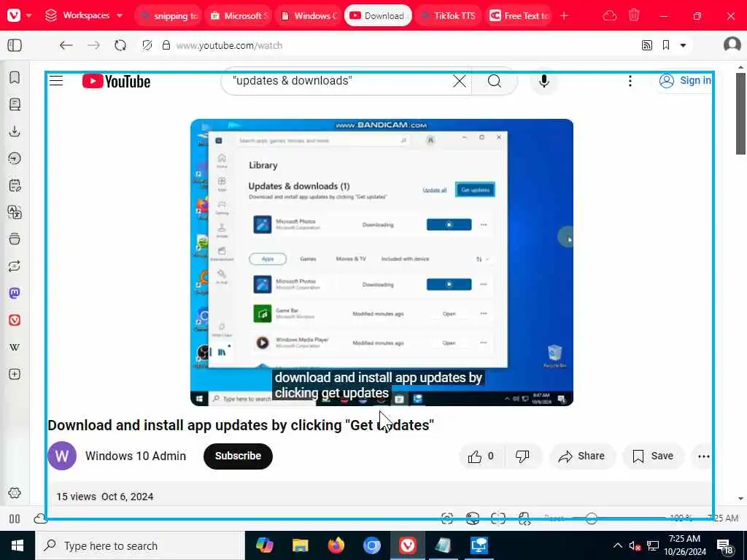Open the Vivaldi community web panel
Viewport: 747px width, 560px height.
pos(15,320)
